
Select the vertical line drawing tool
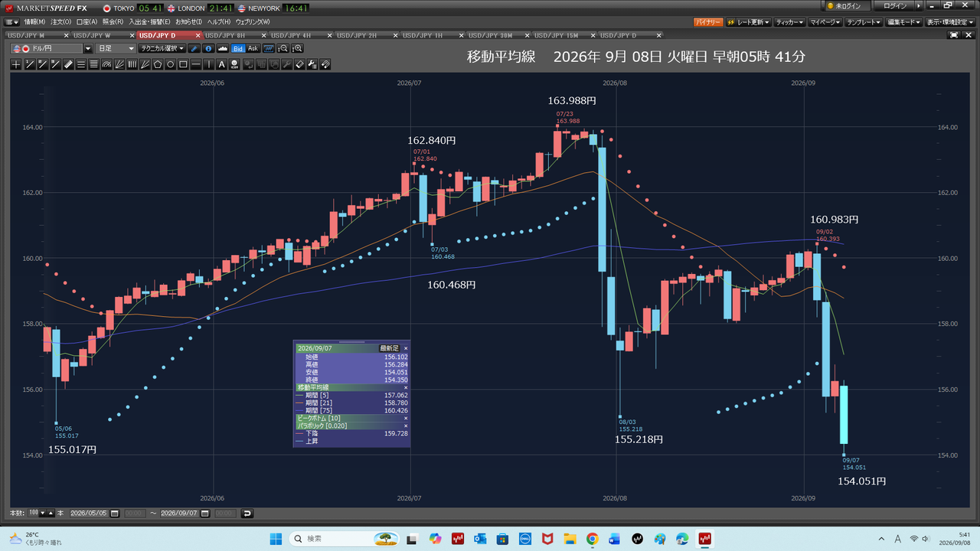coord(209,64)
